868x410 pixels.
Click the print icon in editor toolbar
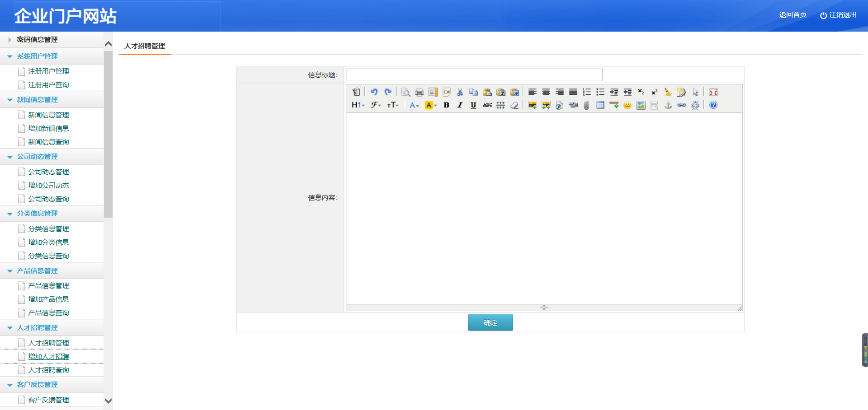[419, 92]
